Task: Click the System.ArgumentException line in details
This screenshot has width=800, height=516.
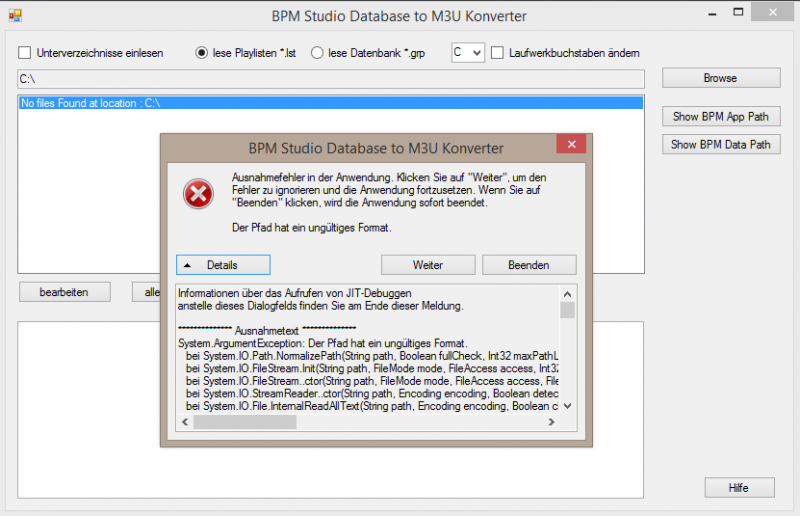Action: pyautogui.click(x=322, y=343)
